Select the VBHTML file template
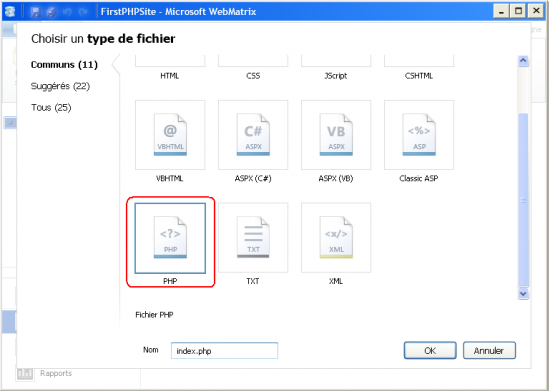Image resolution: width=550 pixels, height=391 pixels. click(x=170, y=135)
